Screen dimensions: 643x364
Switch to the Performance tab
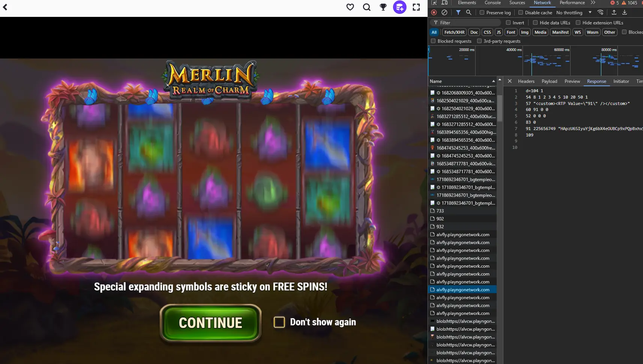(x=572, y=3)
